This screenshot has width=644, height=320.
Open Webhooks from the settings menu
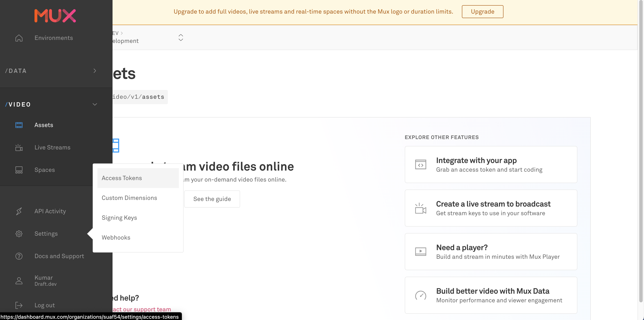tap(116, 237)
